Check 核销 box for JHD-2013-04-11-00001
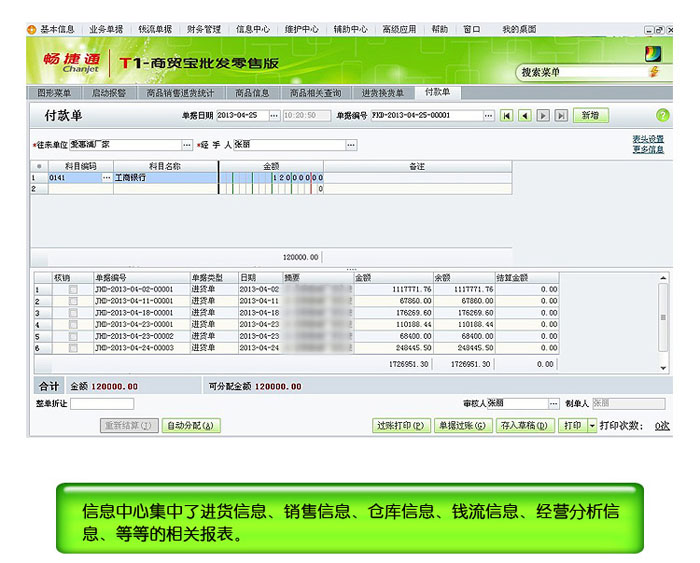 coord(73,301)
